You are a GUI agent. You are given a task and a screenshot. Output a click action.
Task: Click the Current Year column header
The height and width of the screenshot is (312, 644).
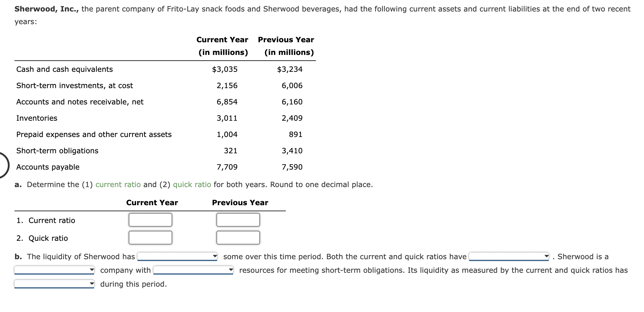tap(222, 39)
